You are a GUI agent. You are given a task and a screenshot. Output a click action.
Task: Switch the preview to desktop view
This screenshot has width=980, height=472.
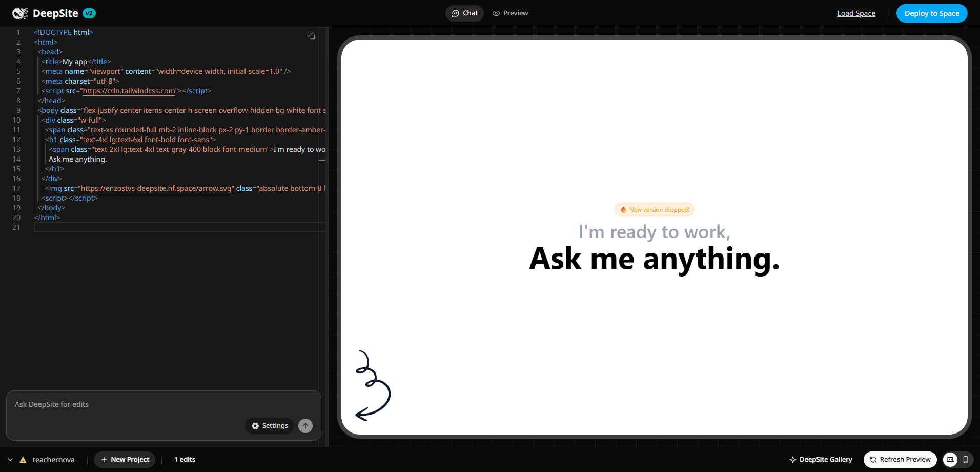coord(950,460)
